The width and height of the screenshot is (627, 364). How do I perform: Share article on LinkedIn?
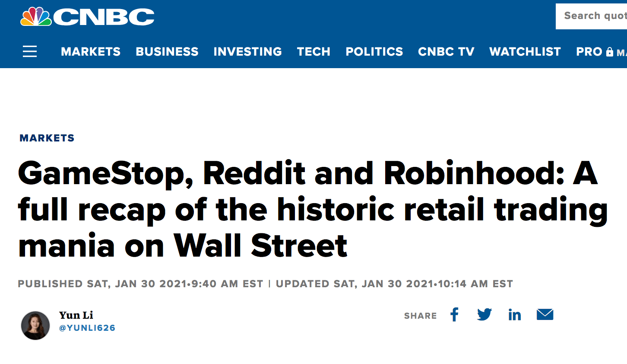[515, 315]
